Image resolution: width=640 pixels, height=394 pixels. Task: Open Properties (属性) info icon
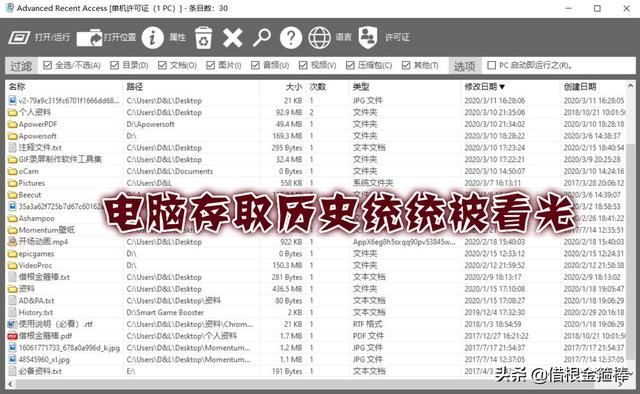click(153, 38)
